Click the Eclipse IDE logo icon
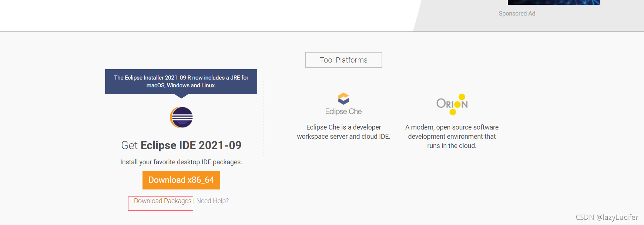The height and width of the screenshot is (225, 644). [x=181, y=117]
